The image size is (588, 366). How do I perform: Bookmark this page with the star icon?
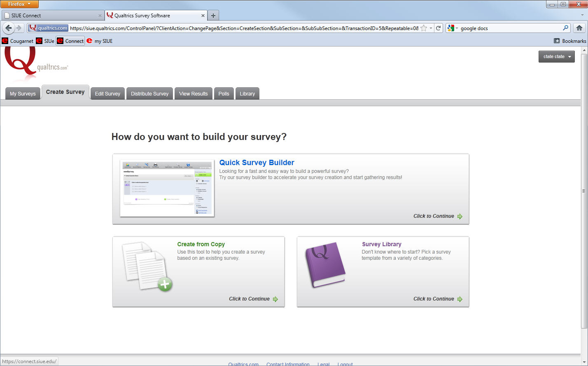tap(424, 28)
